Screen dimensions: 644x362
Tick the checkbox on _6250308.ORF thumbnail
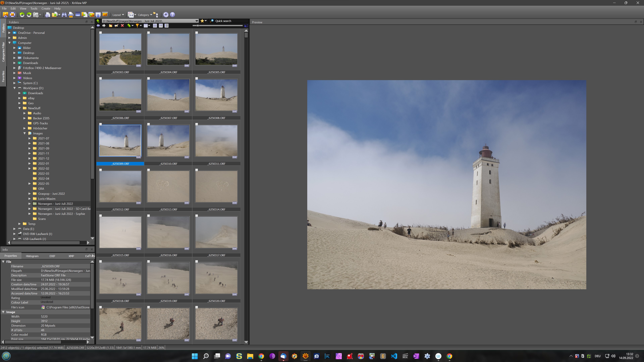[x=197, y=78]
